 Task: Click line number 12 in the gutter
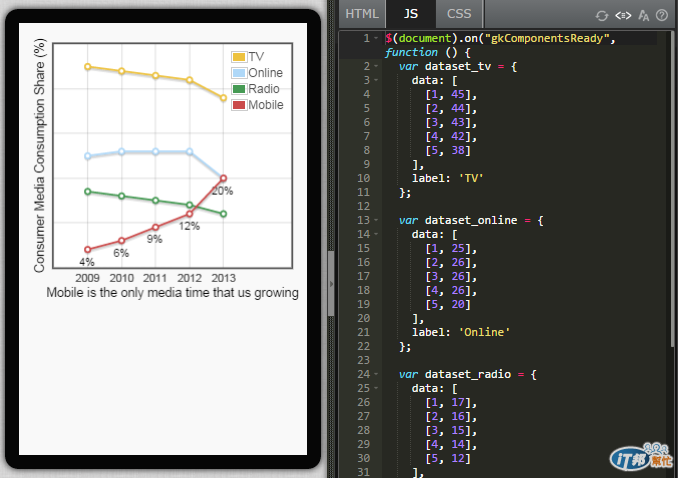tap(364, 206)
